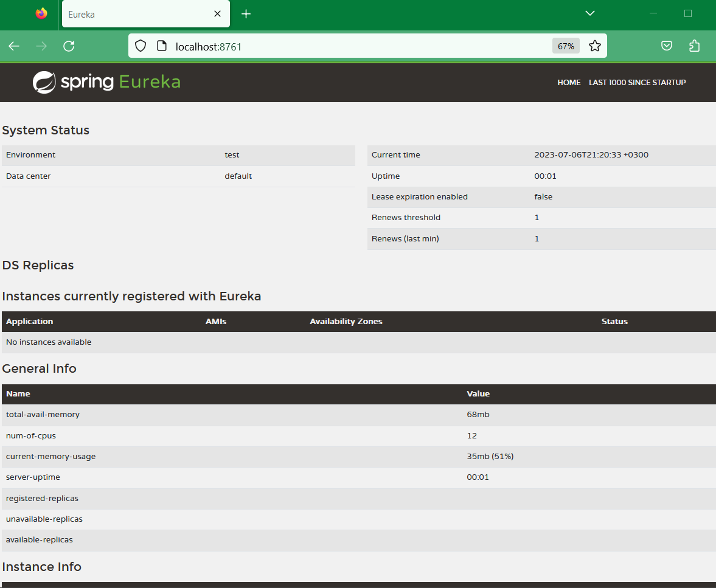Screen dimensions: 716x588
Task: Open the tracking protection shield panel
Action: point(141,46)
